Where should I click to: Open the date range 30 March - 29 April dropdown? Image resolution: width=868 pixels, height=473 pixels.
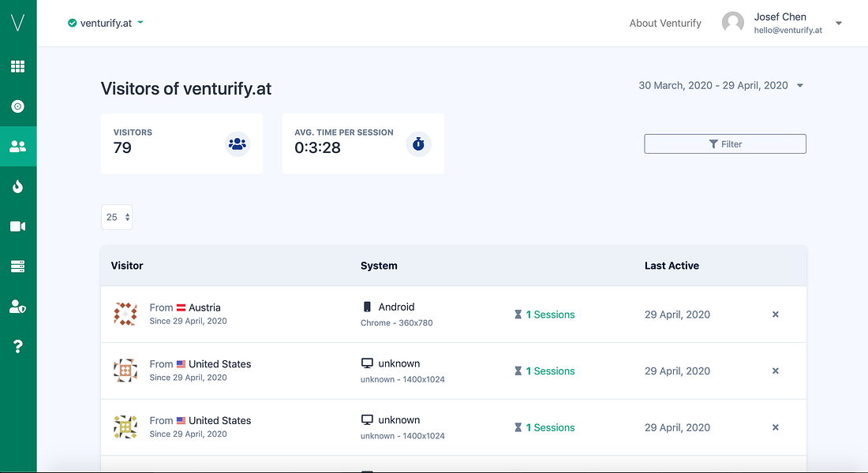720,85
